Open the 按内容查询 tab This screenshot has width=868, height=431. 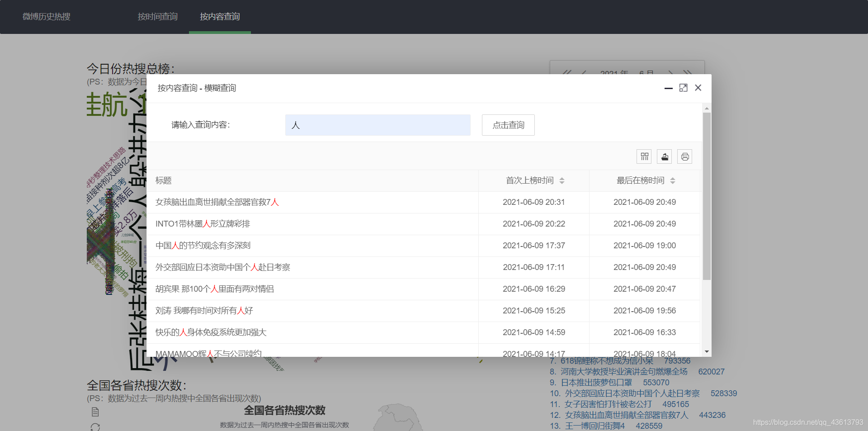click(x=220, y=17)
